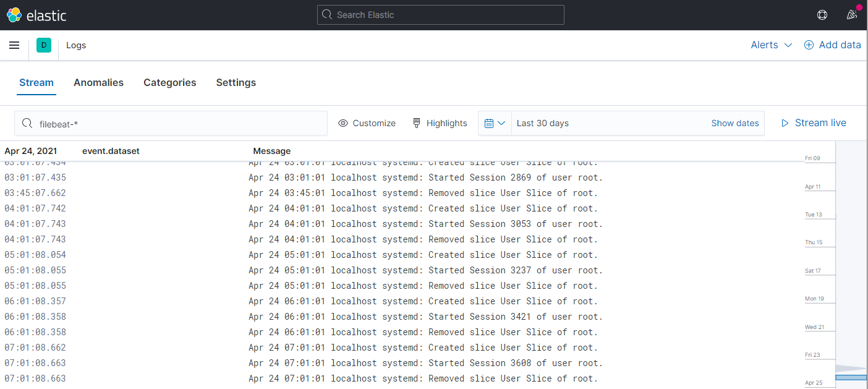This screenshot has height=389, width=868.
Task: Click the Logs breadcrumb
Action: point(76,45)
